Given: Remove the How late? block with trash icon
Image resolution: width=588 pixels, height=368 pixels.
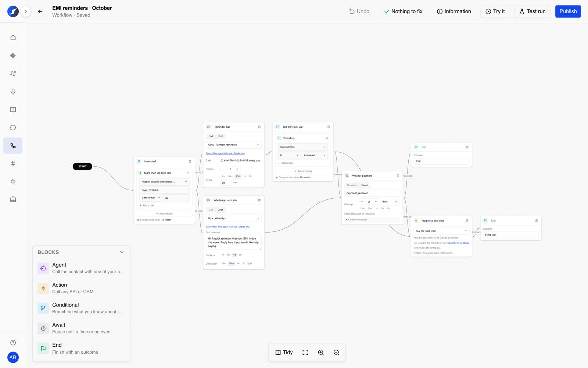Looking at the screenshot, I should (x=190, y=161).
